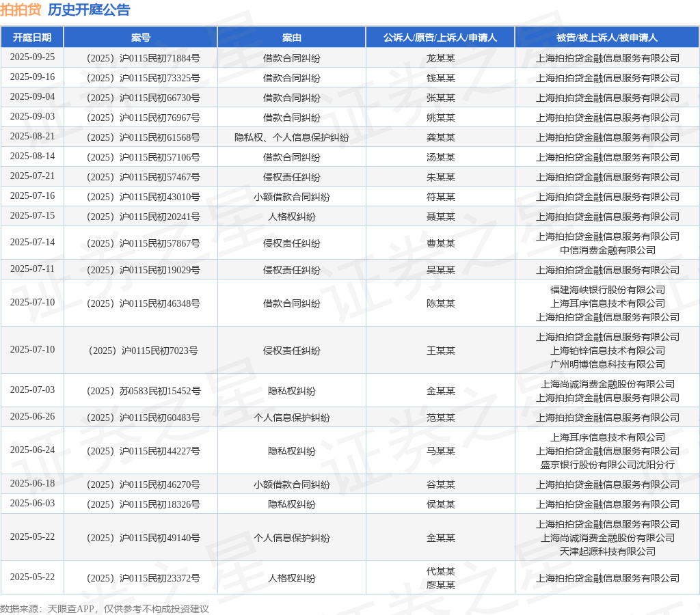The image size is (700, 615).
Task: Click plaintiff 聂某某
Action: pyautogui.click(x=441, y=217)
